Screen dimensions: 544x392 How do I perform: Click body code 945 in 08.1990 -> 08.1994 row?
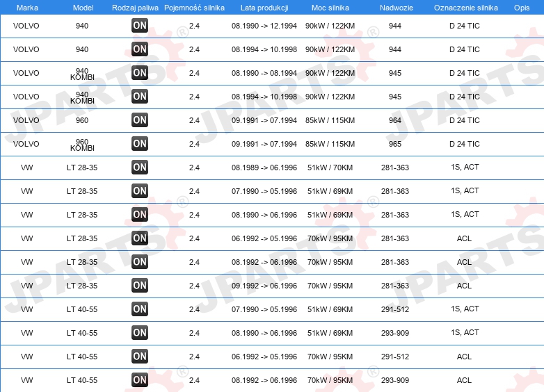pyautogui.click(x=395, y=73)
